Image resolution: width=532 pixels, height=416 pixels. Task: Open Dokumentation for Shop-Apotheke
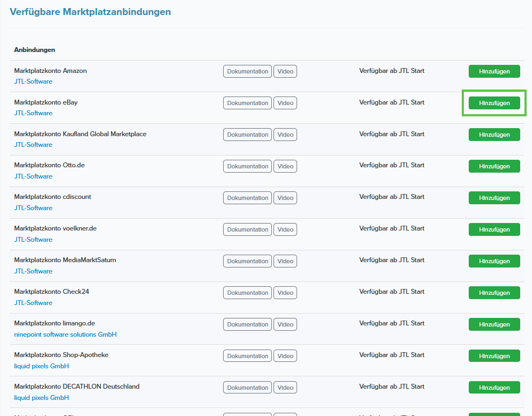[x=247, y=356]
